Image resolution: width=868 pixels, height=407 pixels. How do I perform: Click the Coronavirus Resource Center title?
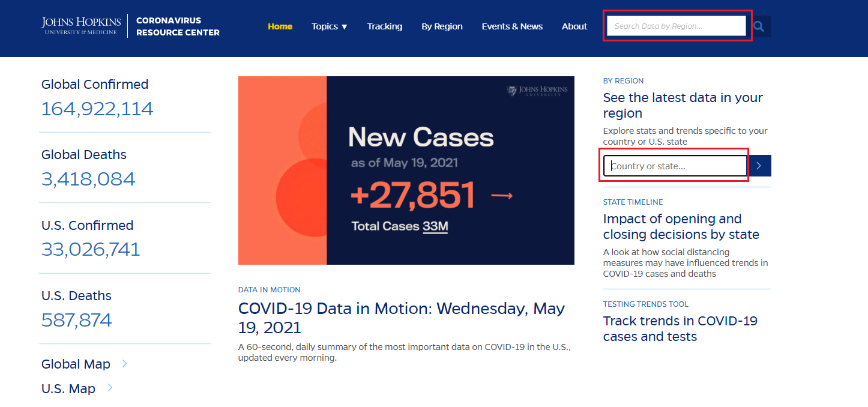coord(178,26)
